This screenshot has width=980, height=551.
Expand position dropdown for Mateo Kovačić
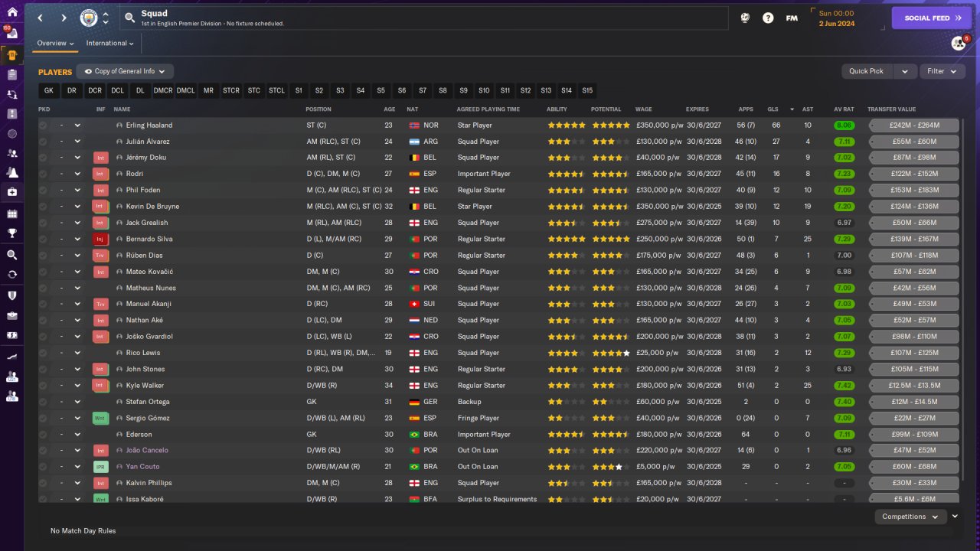(77, 272)
